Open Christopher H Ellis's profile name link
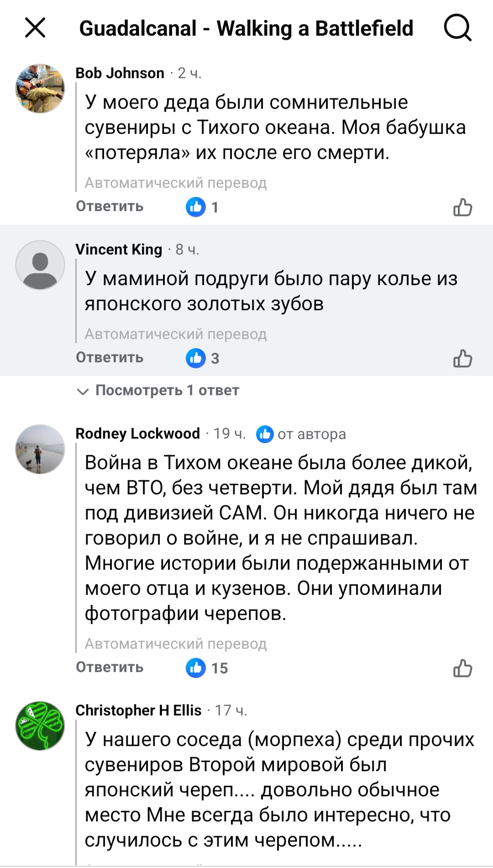The width and height of the screenshot is (493, 868). pyautogui.click(x=138, y=710)
